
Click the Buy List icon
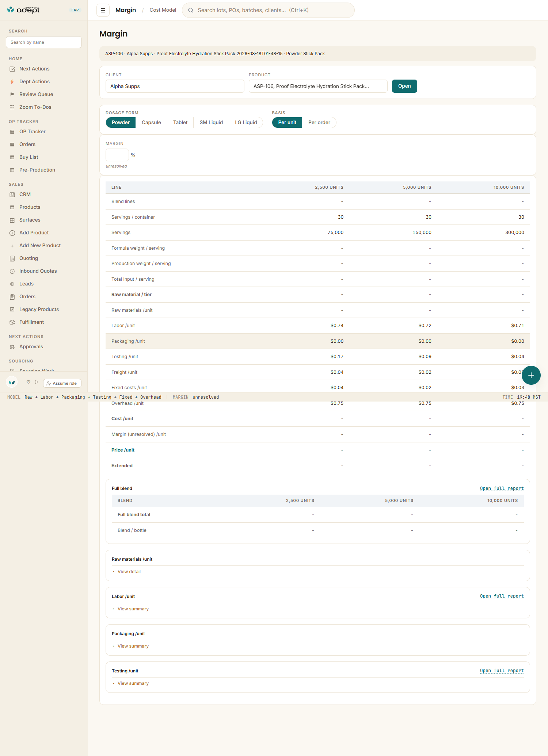pos(12,157)
